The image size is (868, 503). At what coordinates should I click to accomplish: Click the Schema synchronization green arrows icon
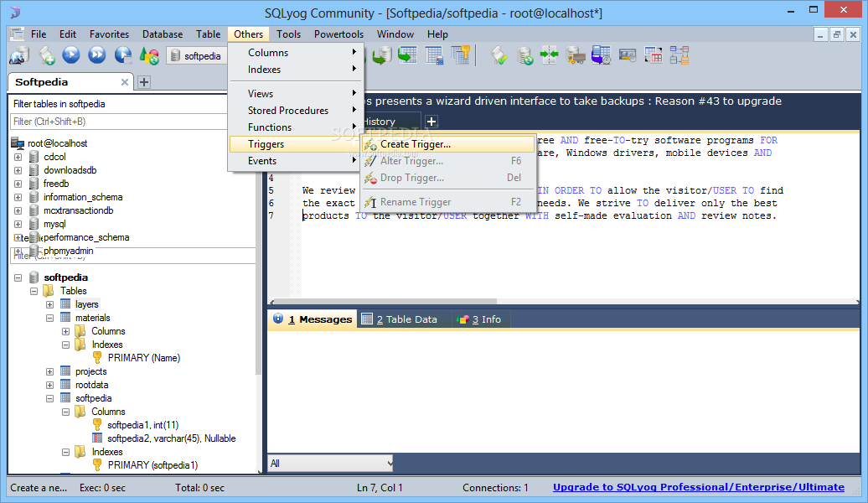click(x=549, y=55)
